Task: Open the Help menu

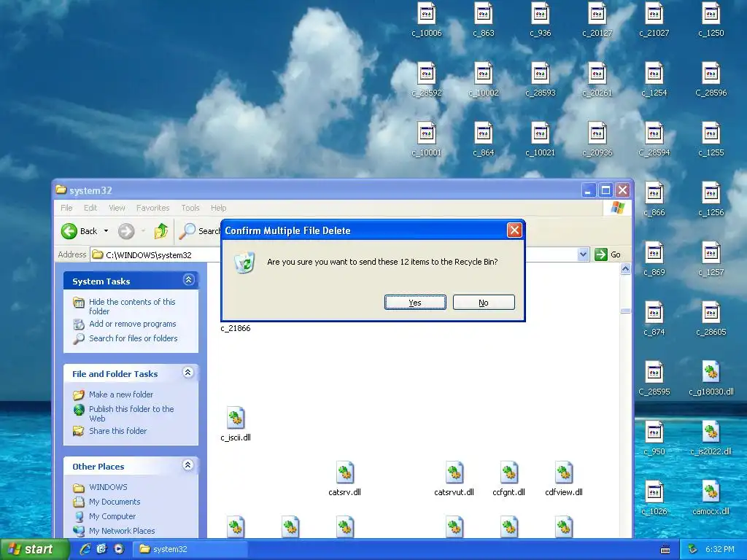Action: [219, 208]
